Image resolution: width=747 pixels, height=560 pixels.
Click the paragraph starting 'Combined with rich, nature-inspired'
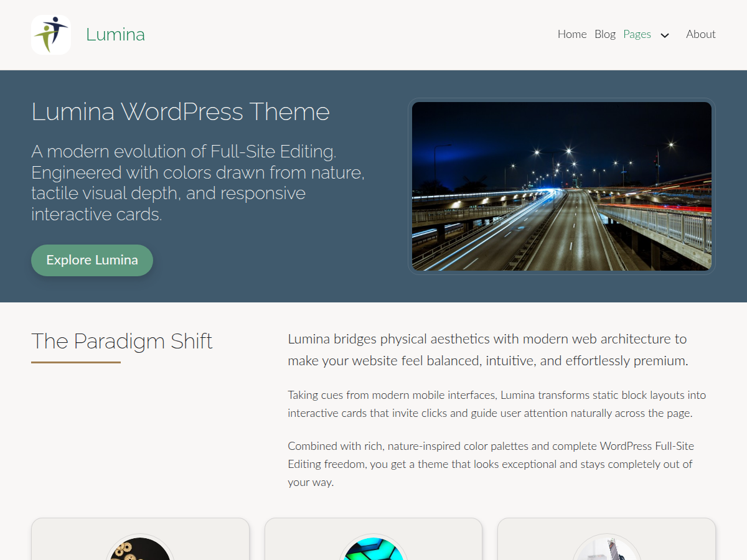click(491, 464)
